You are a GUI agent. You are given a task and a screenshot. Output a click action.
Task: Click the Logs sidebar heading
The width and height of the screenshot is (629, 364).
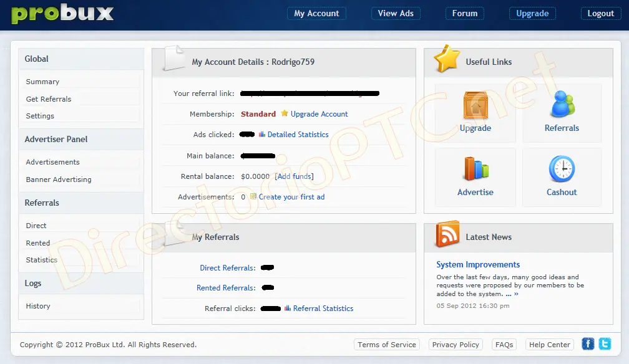click(x=33, y=283)
